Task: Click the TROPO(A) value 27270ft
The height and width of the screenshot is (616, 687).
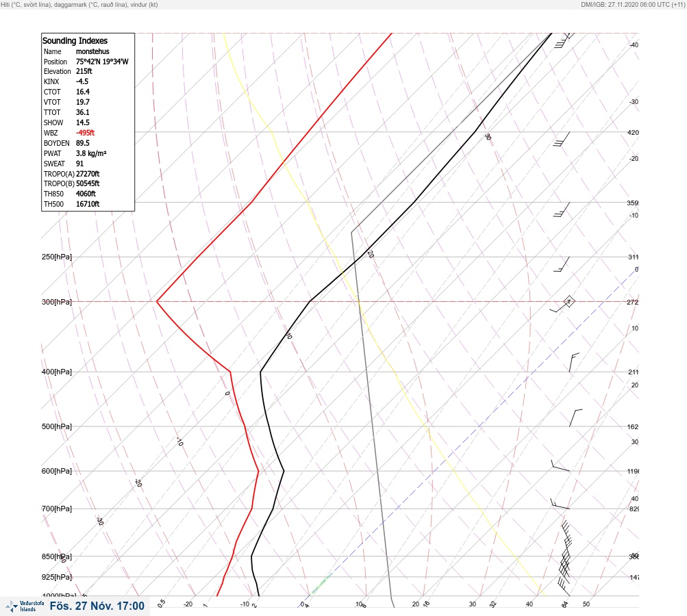Action: [x=88, y=174]
